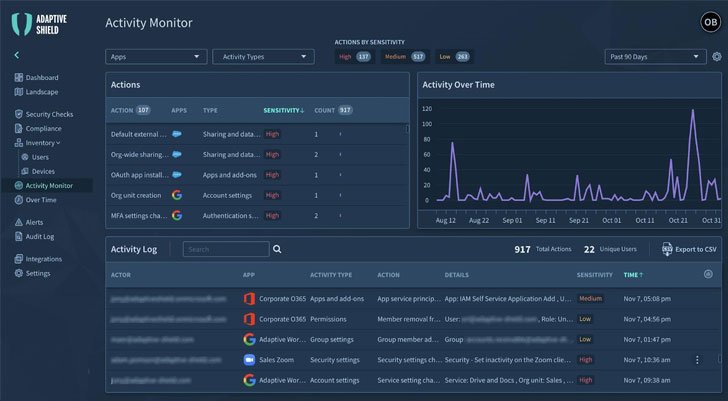728x401 pixels.
Task: Collapse the sidebar with the back chevron
Action: coord(17,56)
